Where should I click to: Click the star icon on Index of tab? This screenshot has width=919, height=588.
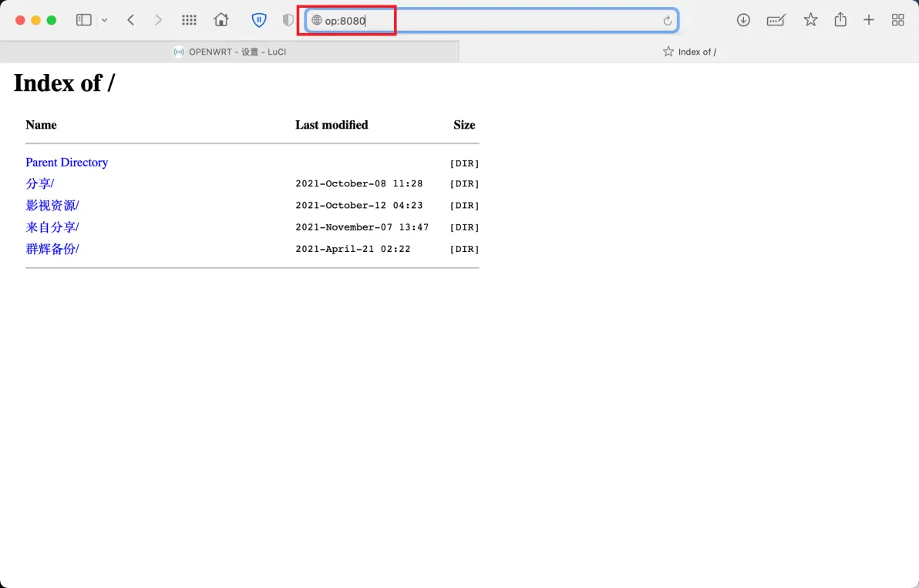point(668,52)
